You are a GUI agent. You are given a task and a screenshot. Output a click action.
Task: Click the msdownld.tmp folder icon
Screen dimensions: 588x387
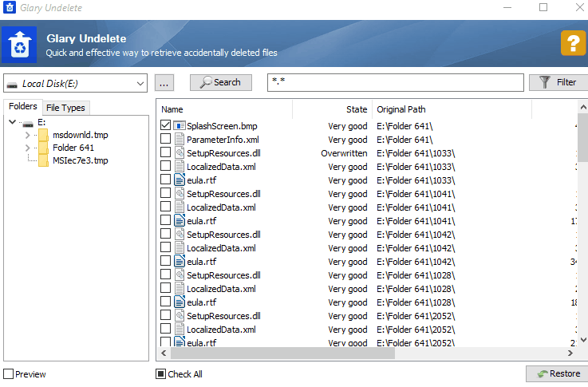[43, 135]
